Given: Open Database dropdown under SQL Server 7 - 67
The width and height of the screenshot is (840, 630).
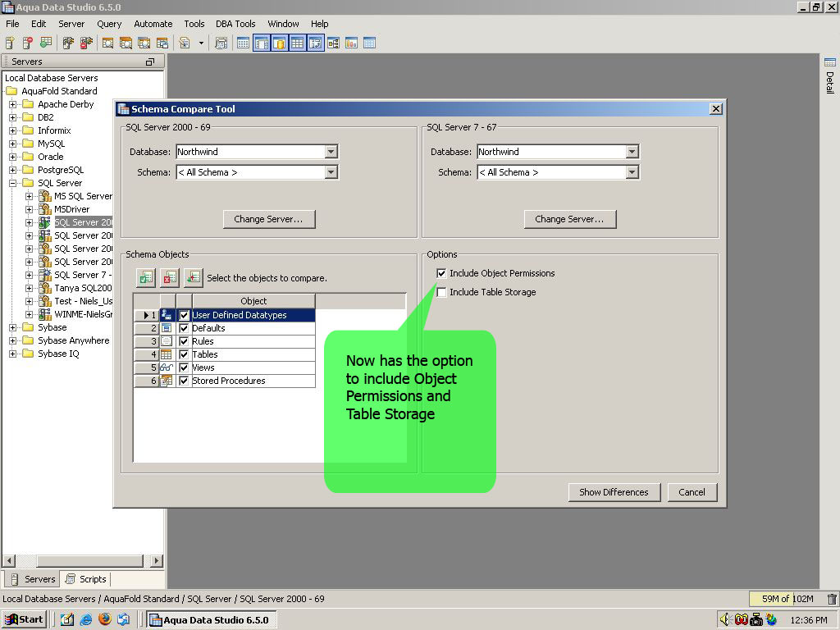Looking at the screenshot, I should point(632,152).
